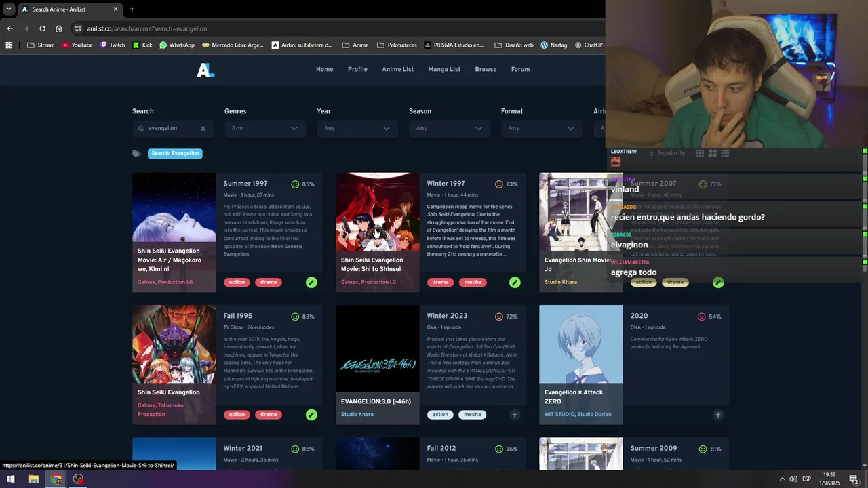Expand the Diseño web bookmarks folder
868x488 pixels.
click(514, 45)
